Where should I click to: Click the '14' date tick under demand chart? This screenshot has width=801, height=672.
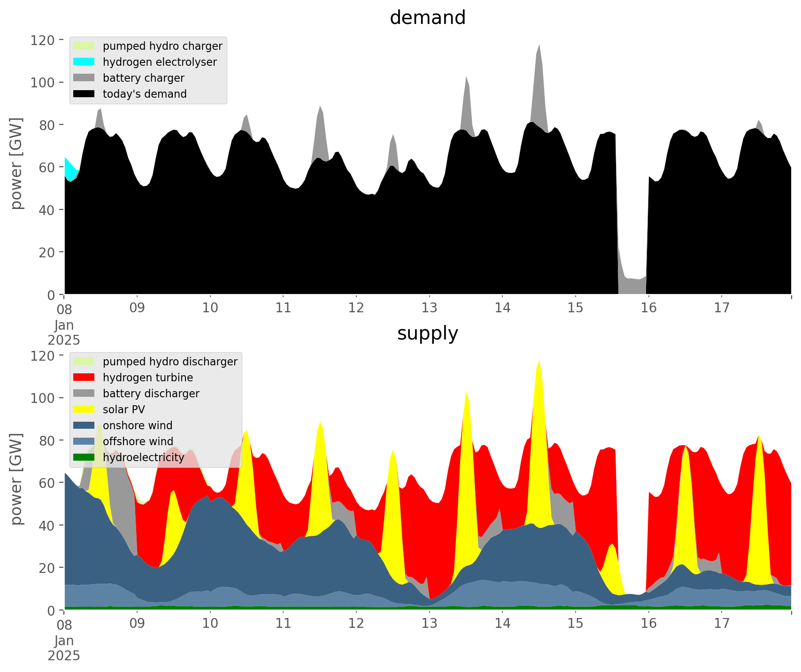coord(502,308)
